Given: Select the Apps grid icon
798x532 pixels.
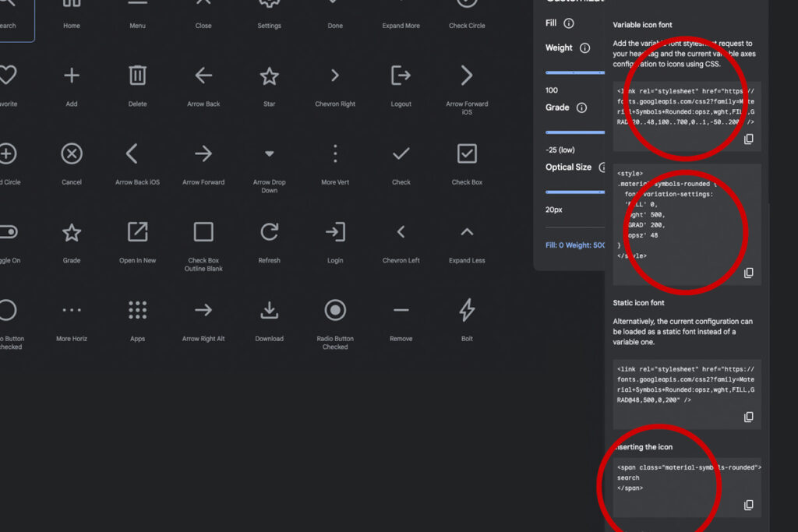Looking at the screenshot, I should [x=137, y=310].
